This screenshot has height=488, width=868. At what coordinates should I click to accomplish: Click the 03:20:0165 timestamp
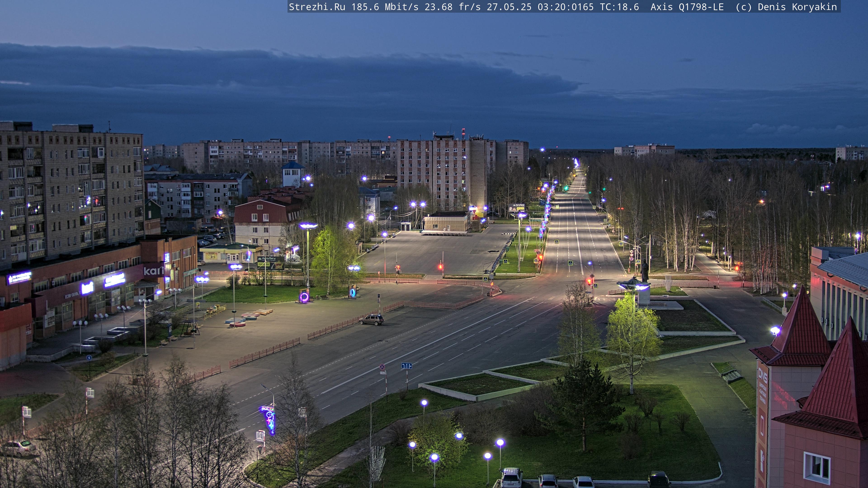click(x=565, y=7)
